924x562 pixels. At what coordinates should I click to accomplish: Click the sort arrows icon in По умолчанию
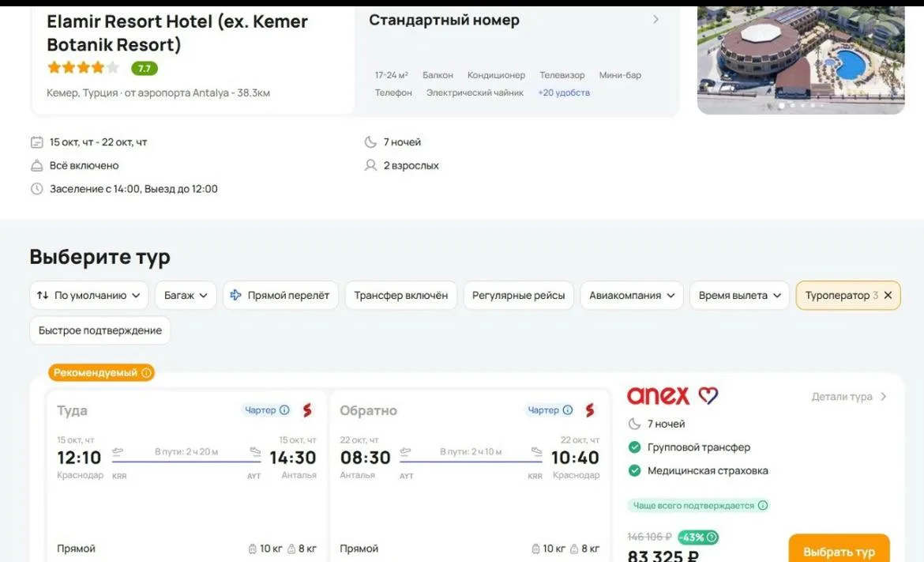point(43,296)
